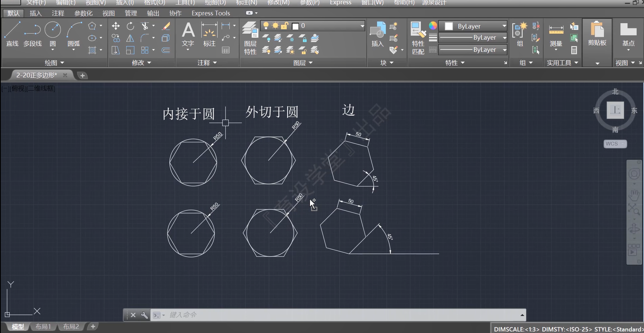The image size is (644, 333).
Task: Select the 标注 (Dimension) tool
Action: (209, 35)
